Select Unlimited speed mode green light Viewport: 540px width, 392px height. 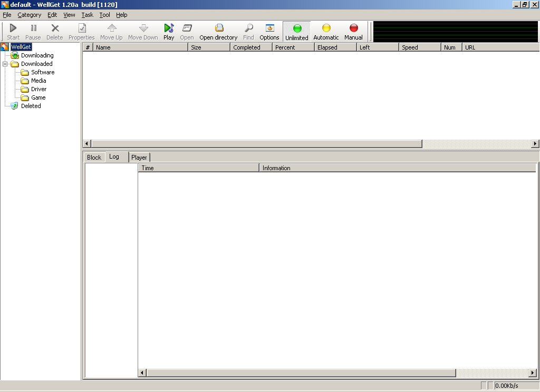pos(297,28)
